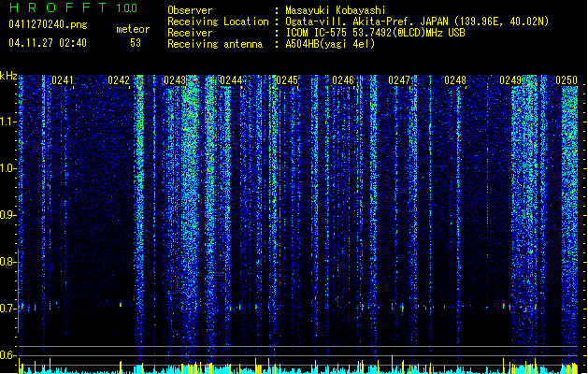This screenshot has width=588, height=374.
Task: Click the 1.0 kHz axis tick label
Action: coord(7,168)
